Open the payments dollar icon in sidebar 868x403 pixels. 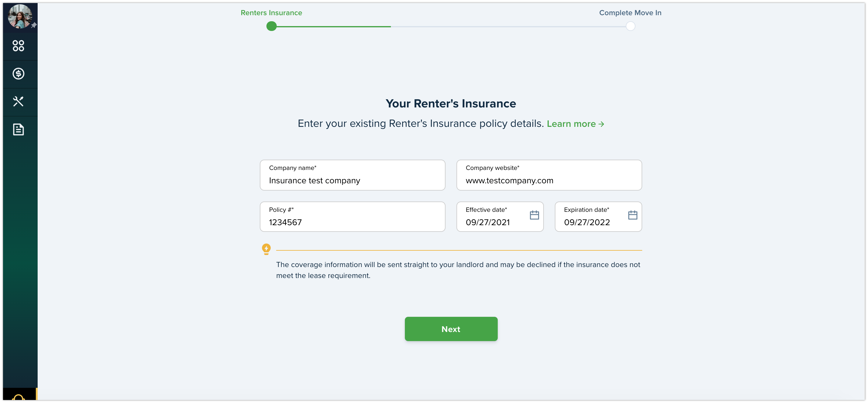[x=18, y=74]
